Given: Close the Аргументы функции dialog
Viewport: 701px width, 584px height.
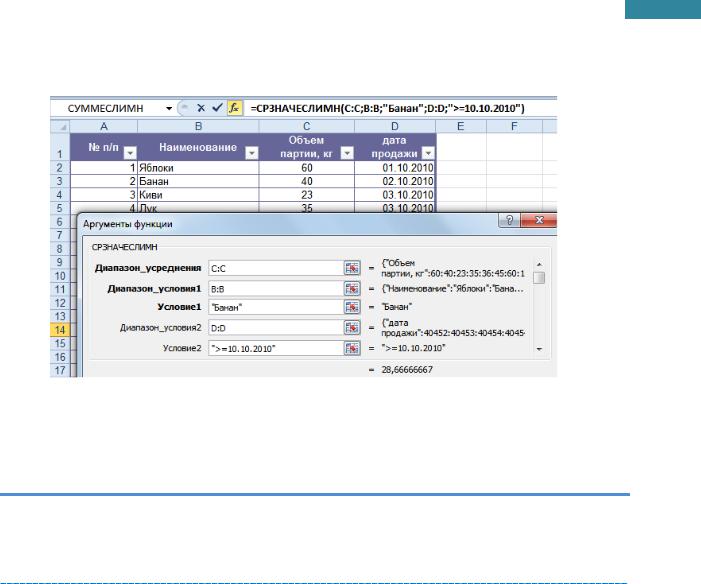Looking at the screenshot, I should 539,220.
